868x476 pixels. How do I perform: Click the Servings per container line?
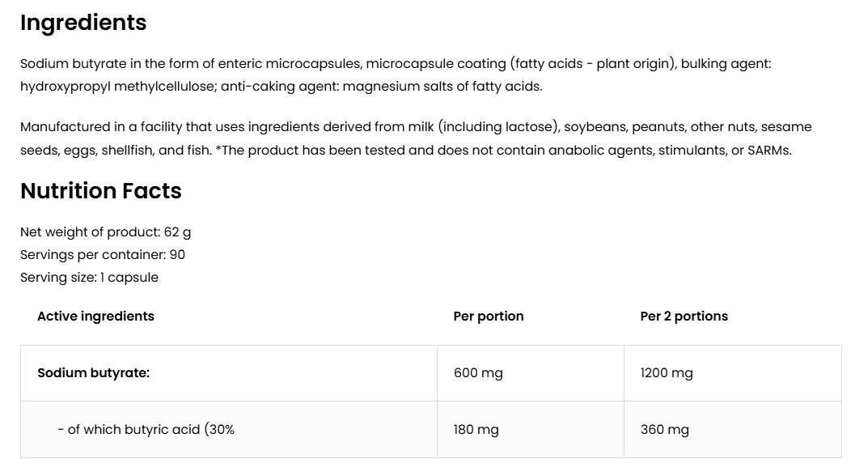tap(103, 255)
